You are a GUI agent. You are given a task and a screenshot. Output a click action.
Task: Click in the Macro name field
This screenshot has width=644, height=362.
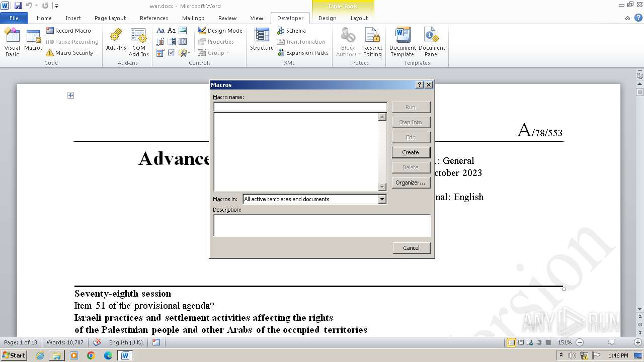[300, 107]
